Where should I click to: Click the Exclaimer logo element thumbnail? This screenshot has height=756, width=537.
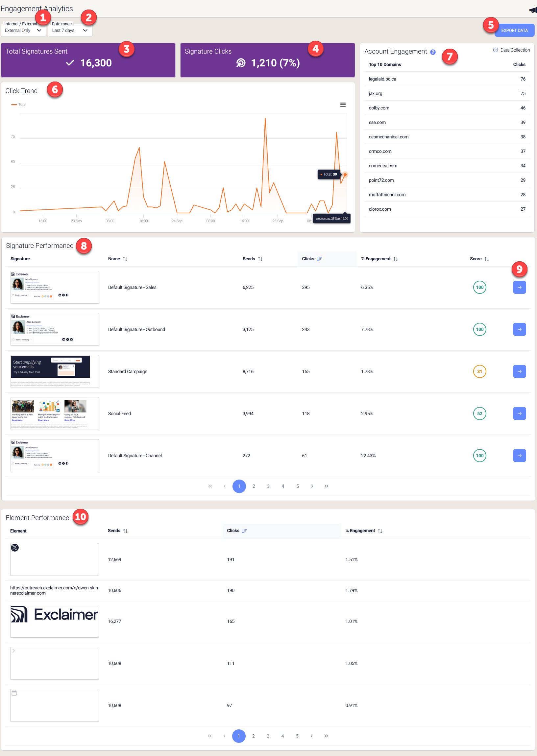point(55,621)
